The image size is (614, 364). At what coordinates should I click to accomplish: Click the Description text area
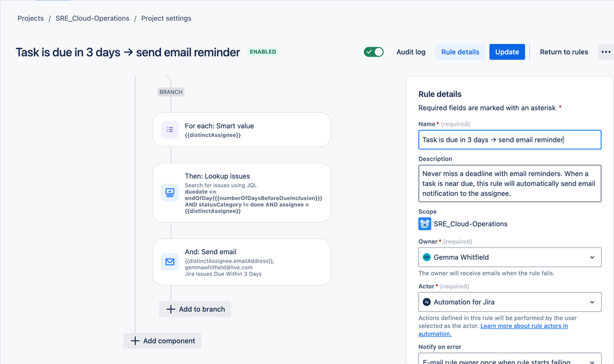tap(510, 184)
